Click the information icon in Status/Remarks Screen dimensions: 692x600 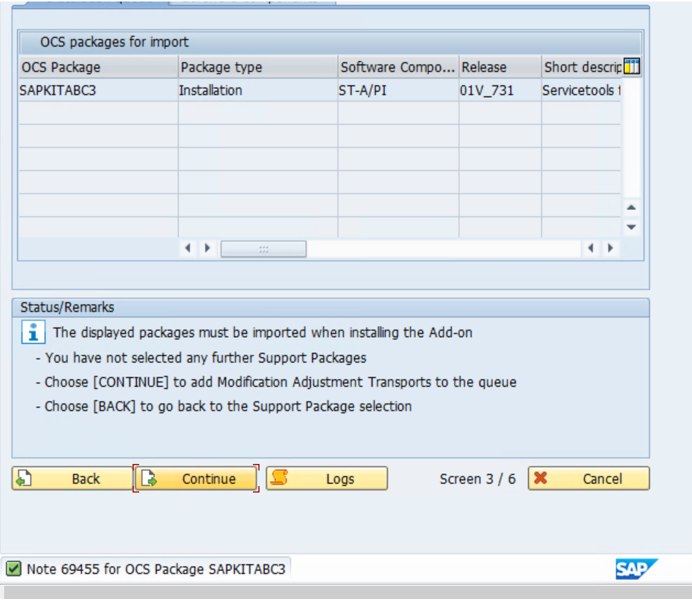click(x=33, y=332)
